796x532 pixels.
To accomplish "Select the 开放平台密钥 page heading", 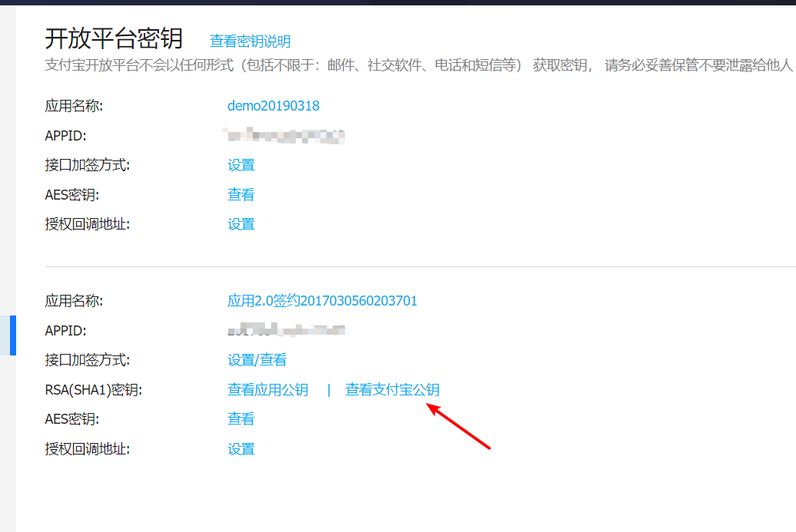I will 114,38.
